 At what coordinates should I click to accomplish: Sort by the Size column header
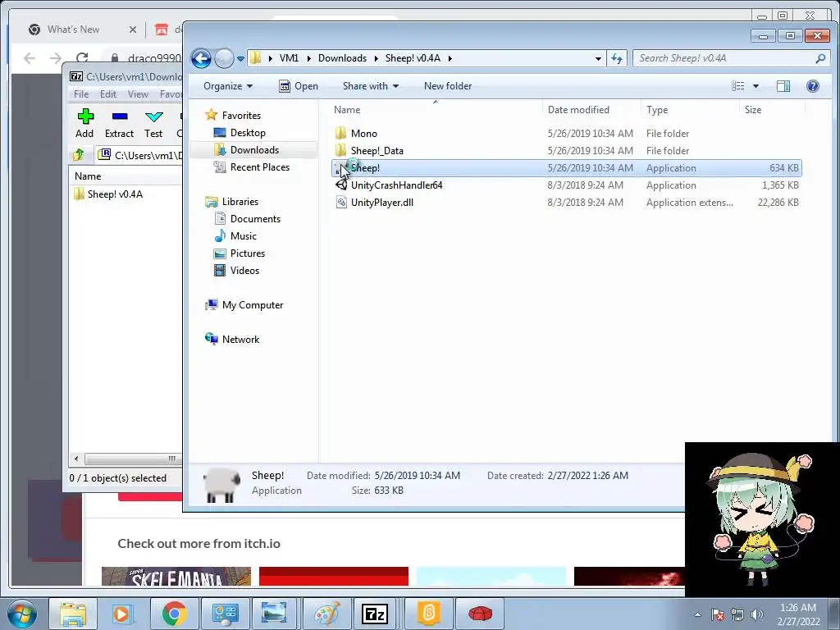pyautogui.click(x=753, y=110)
